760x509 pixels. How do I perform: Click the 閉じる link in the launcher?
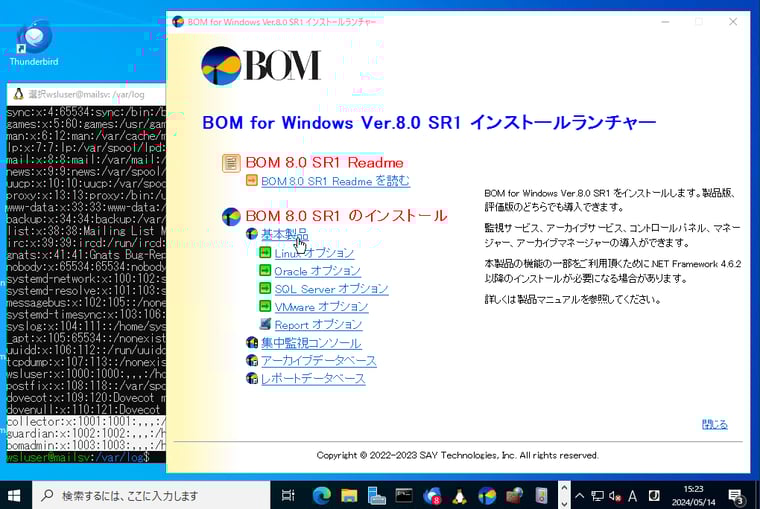(x=714, y=425)
